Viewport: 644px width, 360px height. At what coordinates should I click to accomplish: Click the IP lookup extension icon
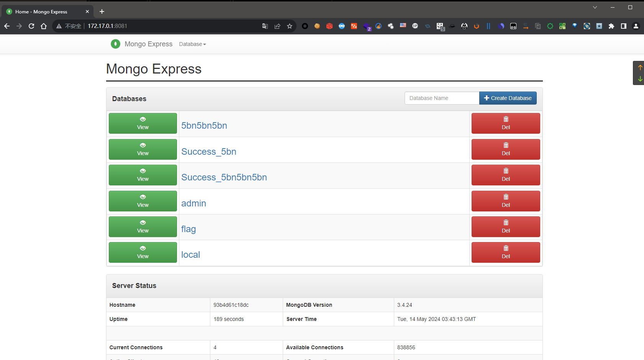[415, 26]
